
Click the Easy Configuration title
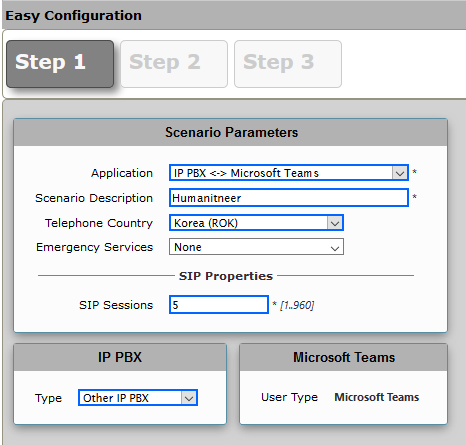tap(73, 16)
